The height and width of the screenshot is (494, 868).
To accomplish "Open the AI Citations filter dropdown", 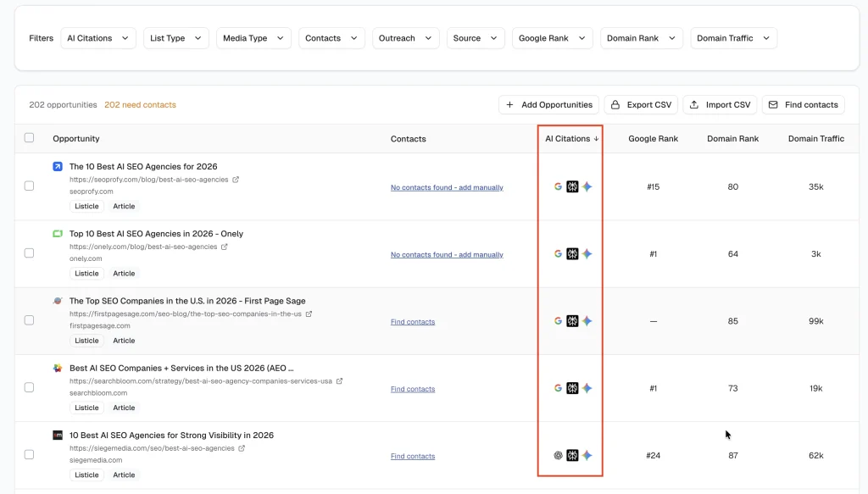I will coord(98,38).
